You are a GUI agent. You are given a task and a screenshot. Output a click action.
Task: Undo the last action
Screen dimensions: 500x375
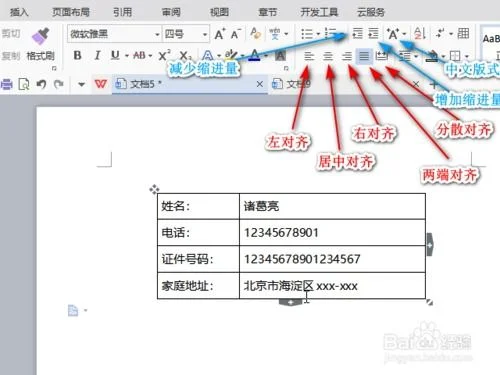click(41, 84)
